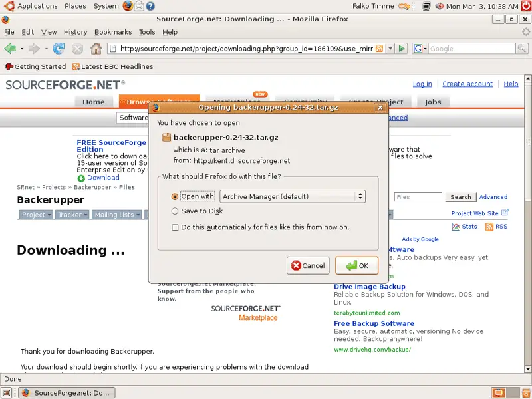Screen dimensions: 532x399
Task: Click the green Go arrow beside the URL
Action: click(x=402, y=49)
